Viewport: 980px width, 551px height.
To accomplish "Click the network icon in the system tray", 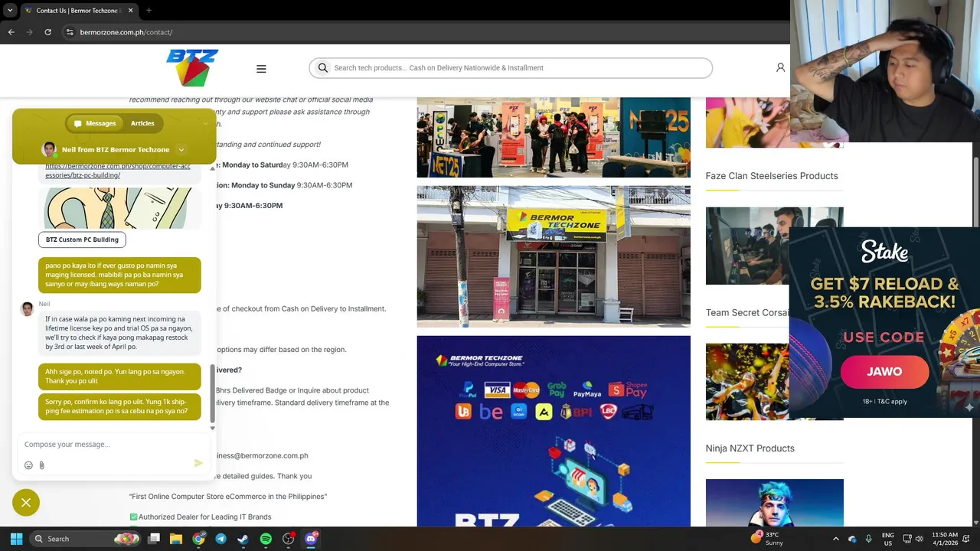I will pos(907,539).
